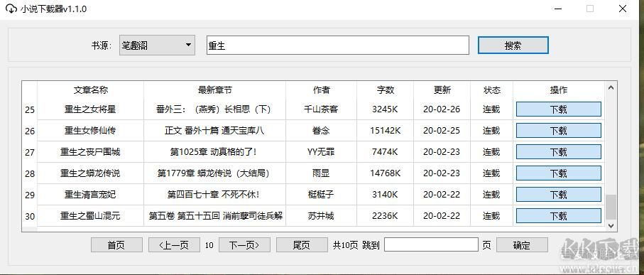This screenshot has width=644, height=275.
Task: Minimize the 小说下载器 window
Action: coord(557,9)
